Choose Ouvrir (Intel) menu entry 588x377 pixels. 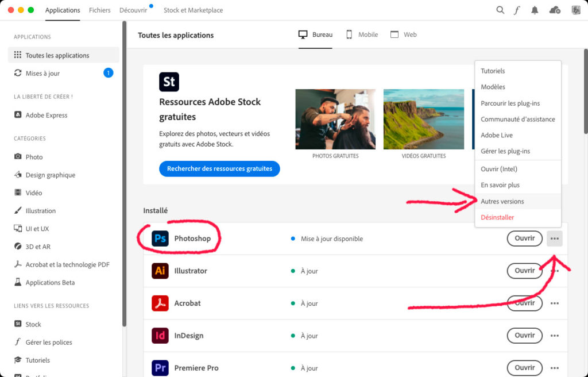coord(518,169)
